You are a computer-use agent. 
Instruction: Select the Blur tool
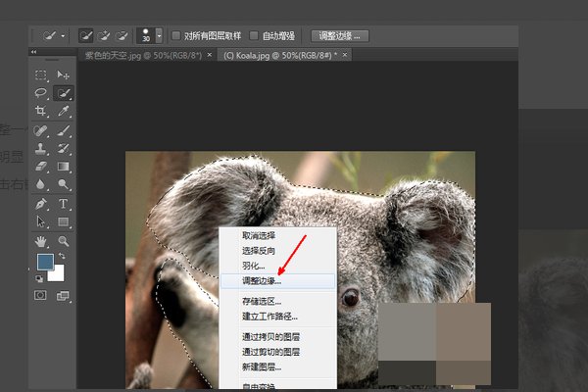40,184
